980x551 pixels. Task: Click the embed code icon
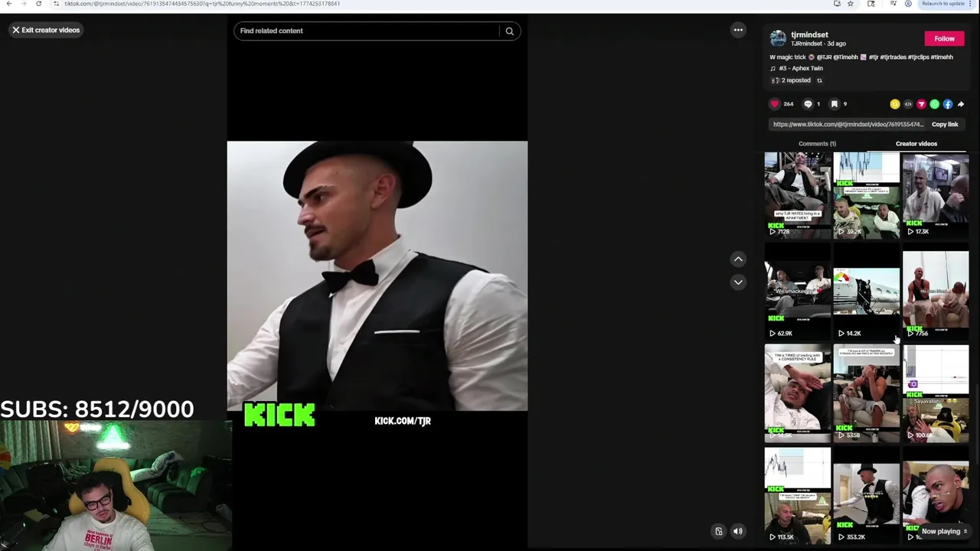[x=908, y=104]
